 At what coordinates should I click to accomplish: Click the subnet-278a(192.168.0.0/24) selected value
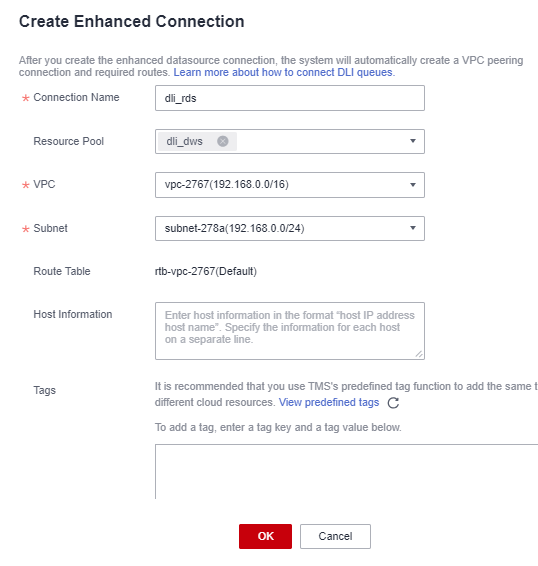[x=235, y=228]
